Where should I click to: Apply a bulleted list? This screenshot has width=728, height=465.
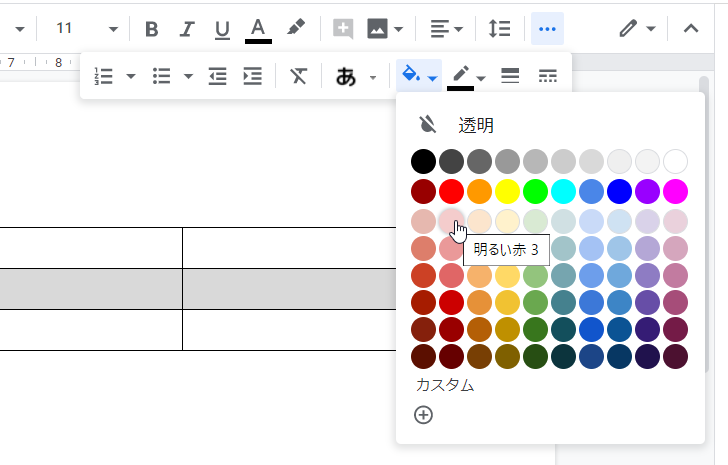(162, 76)
